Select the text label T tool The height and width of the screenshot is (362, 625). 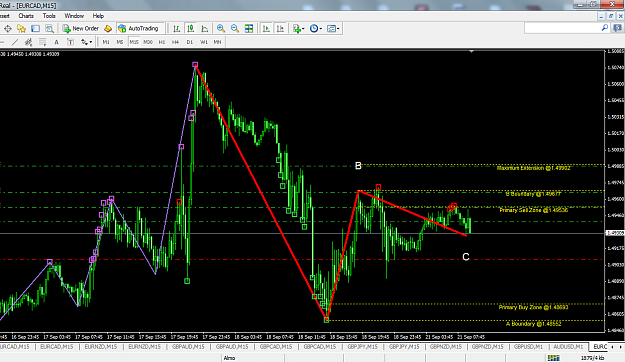pos(70,42)
